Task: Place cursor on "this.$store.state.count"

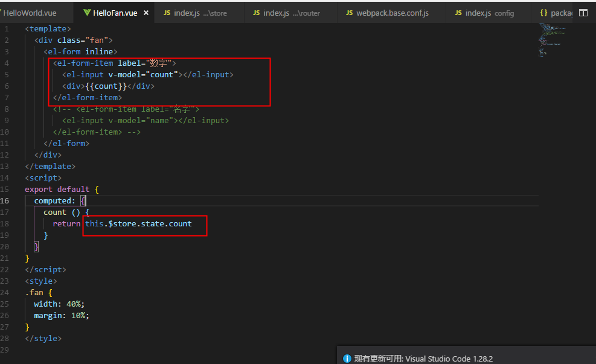Action: [138, 224]
